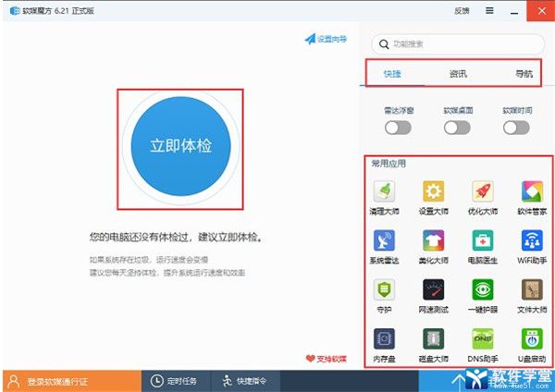555x392 pixels.
Task: Toggle 雷达浮窗 switch
Action: (x=398, y=128)
